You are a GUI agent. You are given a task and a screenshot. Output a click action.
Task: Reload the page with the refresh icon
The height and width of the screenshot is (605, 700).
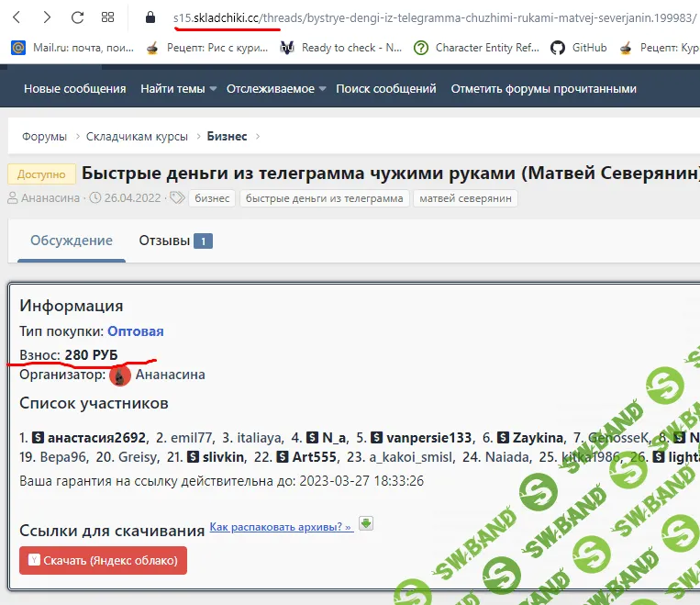coord(77,17)
